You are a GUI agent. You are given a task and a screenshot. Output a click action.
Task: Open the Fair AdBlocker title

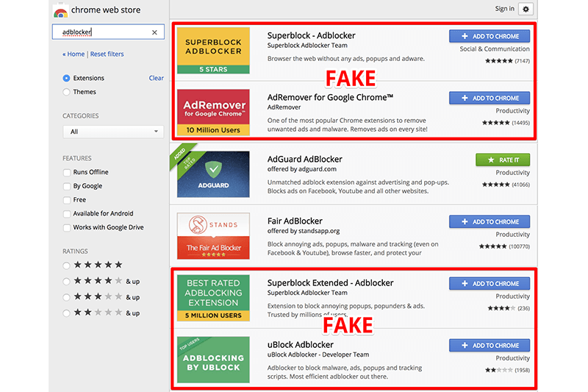[x=295, y=221]
